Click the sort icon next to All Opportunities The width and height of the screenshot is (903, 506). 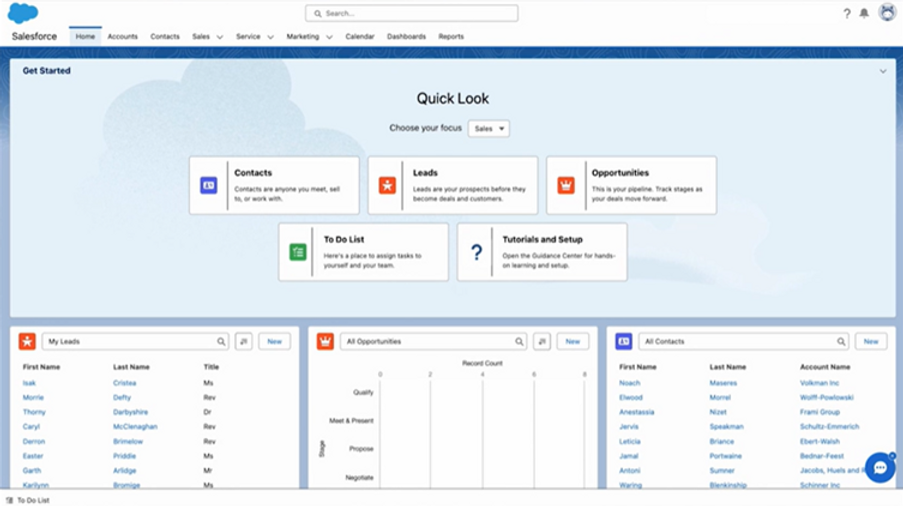(x=542, y=341)
